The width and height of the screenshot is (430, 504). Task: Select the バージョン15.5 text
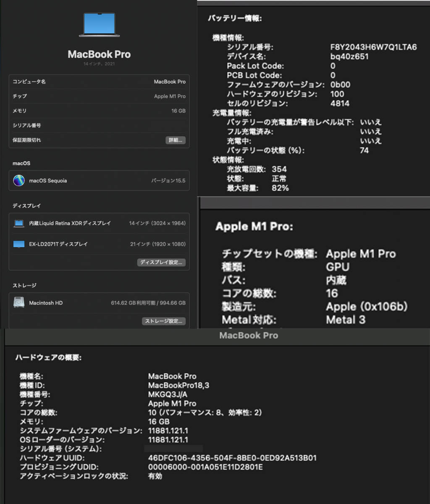click(x=168, y=181)
